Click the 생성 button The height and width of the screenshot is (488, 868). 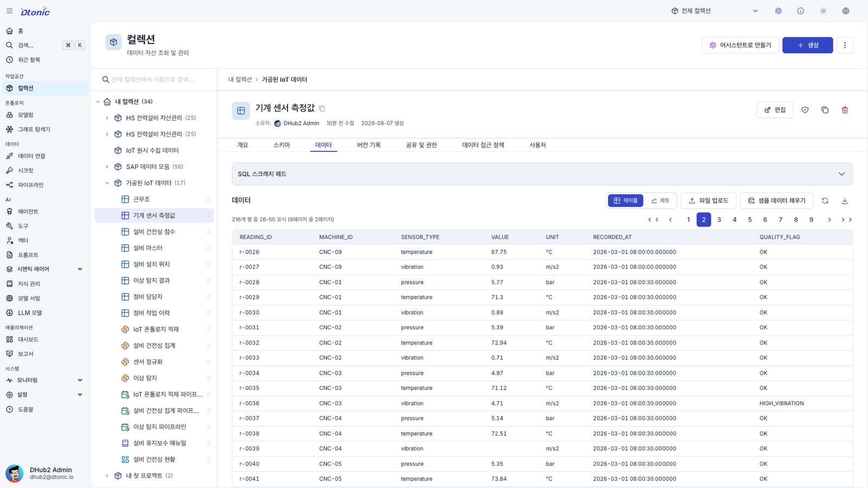pos(807,45)
